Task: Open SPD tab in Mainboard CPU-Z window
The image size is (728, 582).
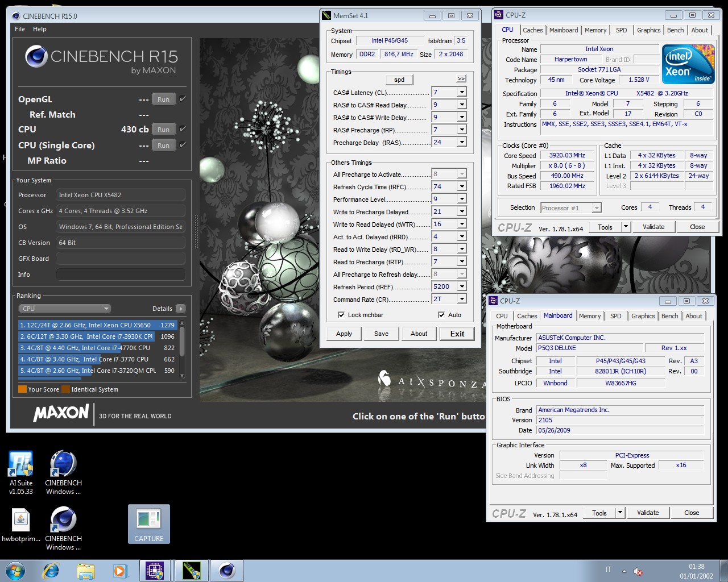Action: (616, 316)
